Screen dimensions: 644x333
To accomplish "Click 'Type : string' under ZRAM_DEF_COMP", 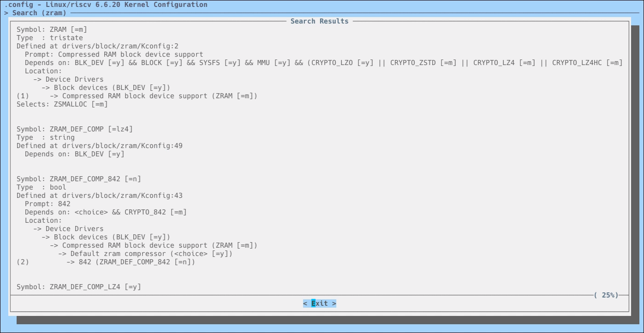I will (46, 137).
